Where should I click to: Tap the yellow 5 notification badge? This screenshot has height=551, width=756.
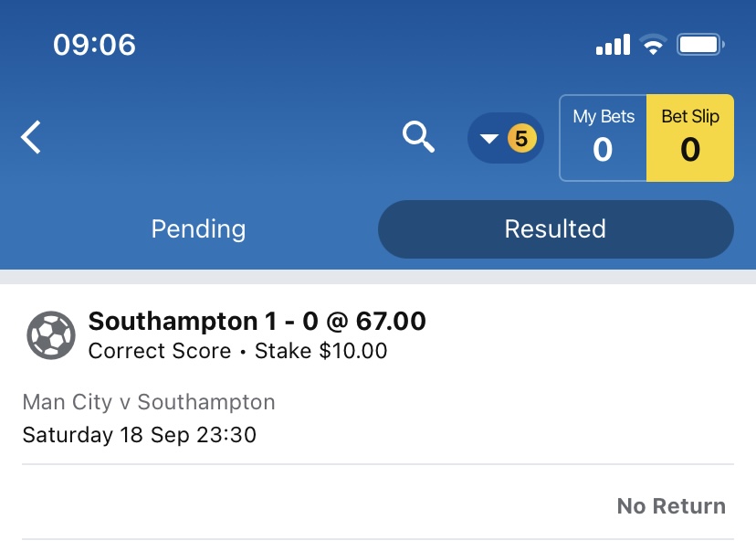coord(521,139)
